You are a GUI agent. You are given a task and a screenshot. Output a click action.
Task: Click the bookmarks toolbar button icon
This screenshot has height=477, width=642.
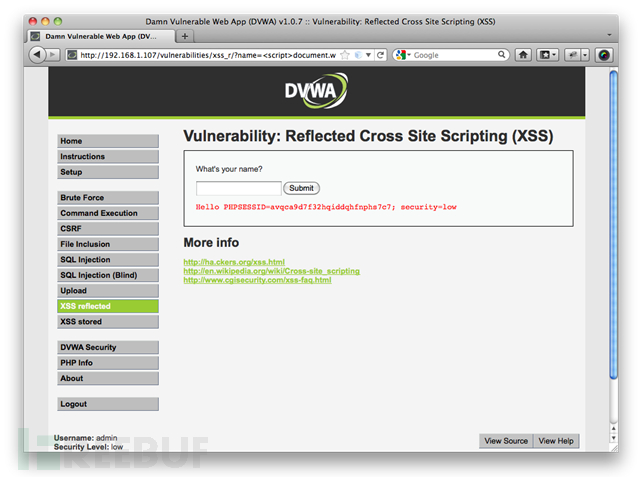click(x=548, y=55)
